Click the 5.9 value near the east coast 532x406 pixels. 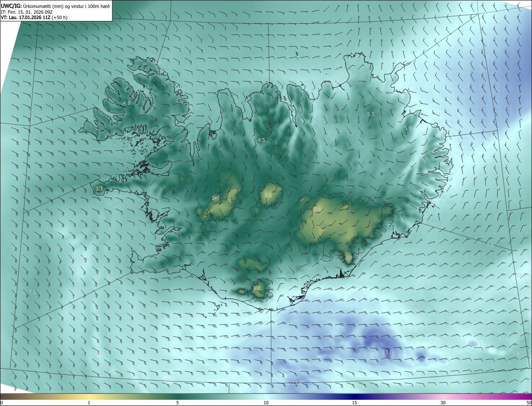pos(408,128)
